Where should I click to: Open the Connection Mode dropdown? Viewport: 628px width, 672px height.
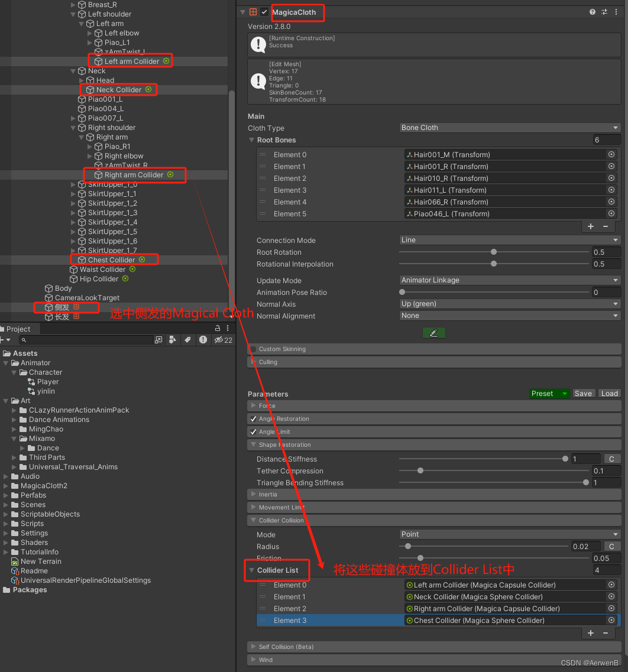510,240
